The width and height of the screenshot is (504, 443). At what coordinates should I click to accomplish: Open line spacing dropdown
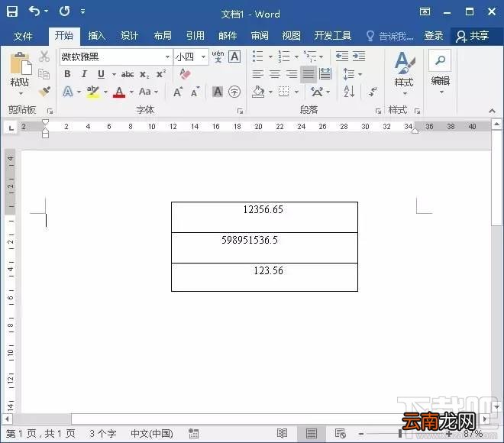(x=353, y=74)
